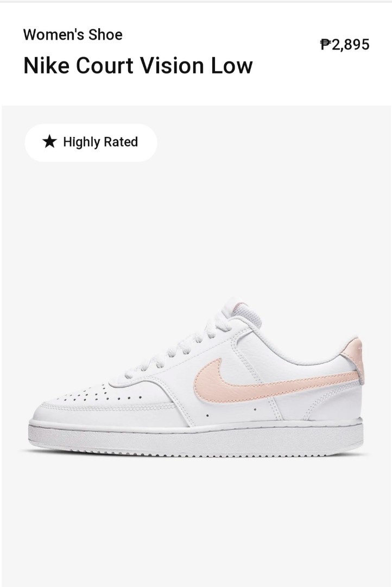Click the word Rated in the badge
The width and height of the screenshot is (392, 587).
pos(121,142)
